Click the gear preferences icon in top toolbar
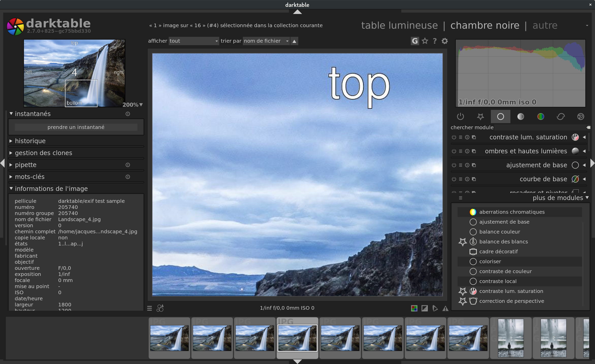Screen dimensions: 595x364 click(445, 41)
